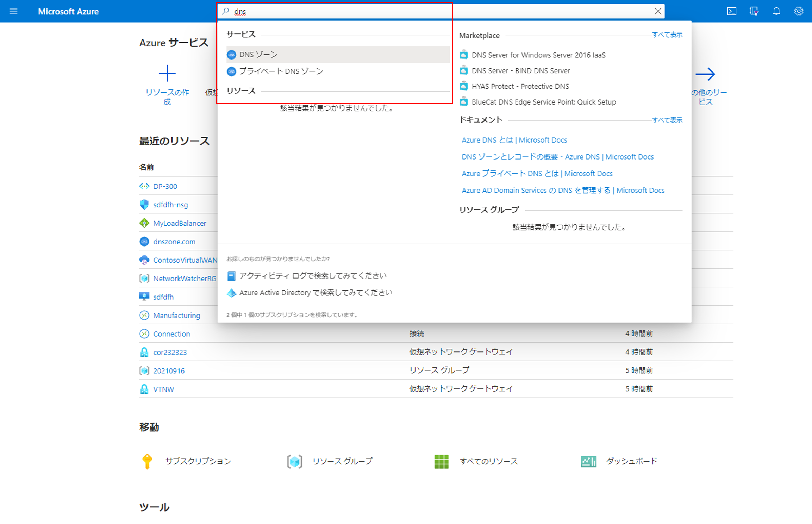Select プライベート DNS ゾーン service result
Screen dimensions: 812x524
pyautogui.click(x=338, y=71)
